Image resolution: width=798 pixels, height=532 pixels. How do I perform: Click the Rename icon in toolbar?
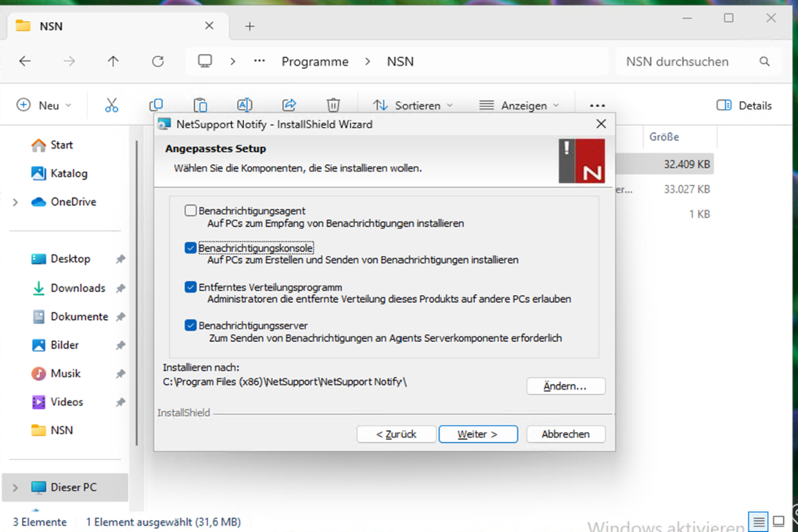coord(244,106)
